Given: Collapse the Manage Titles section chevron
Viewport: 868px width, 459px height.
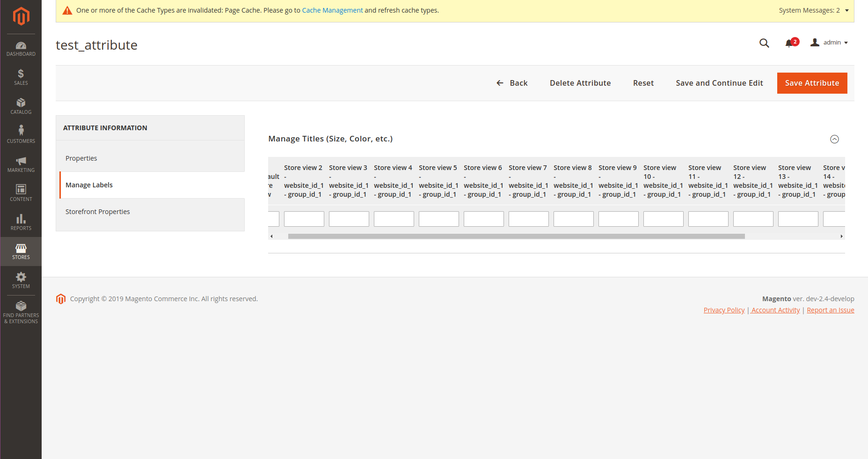Looking at the screenshot, I should click(834, 139).
